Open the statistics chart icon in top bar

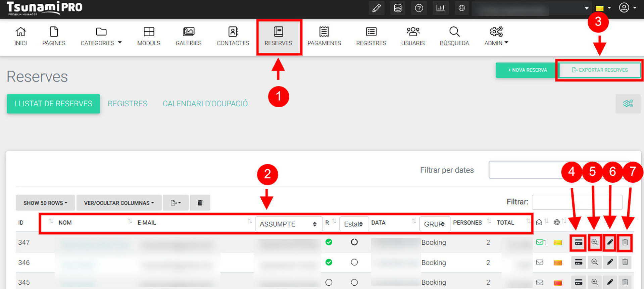(x=440, y=8)
